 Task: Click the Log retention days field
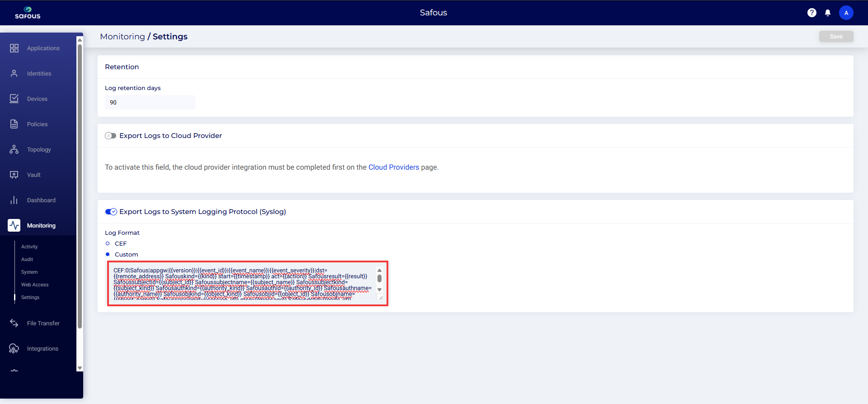[x=150, y=102]
